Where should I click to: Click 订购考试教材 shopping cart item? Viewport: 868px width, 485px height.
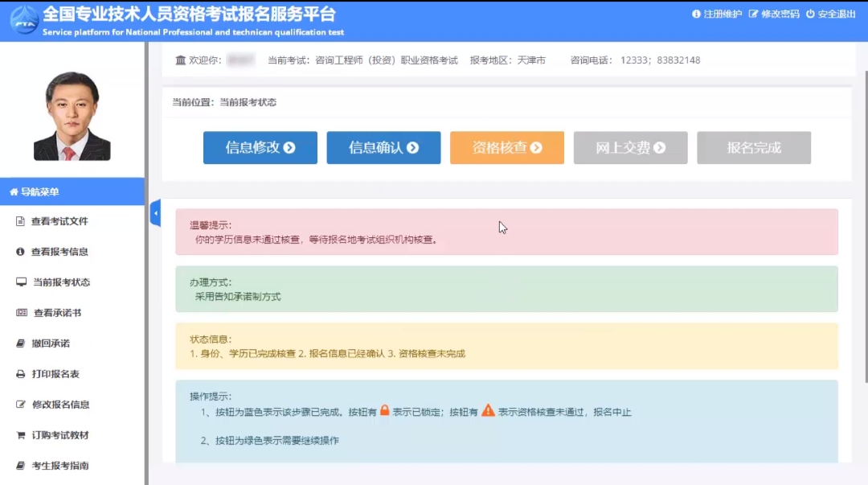point(60,435)
